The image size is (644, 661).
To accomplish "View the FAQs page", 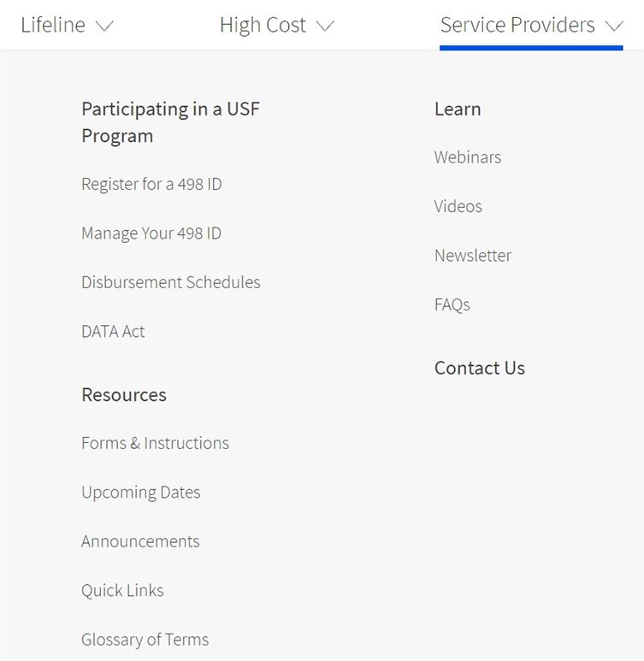I will click(452, 304).
